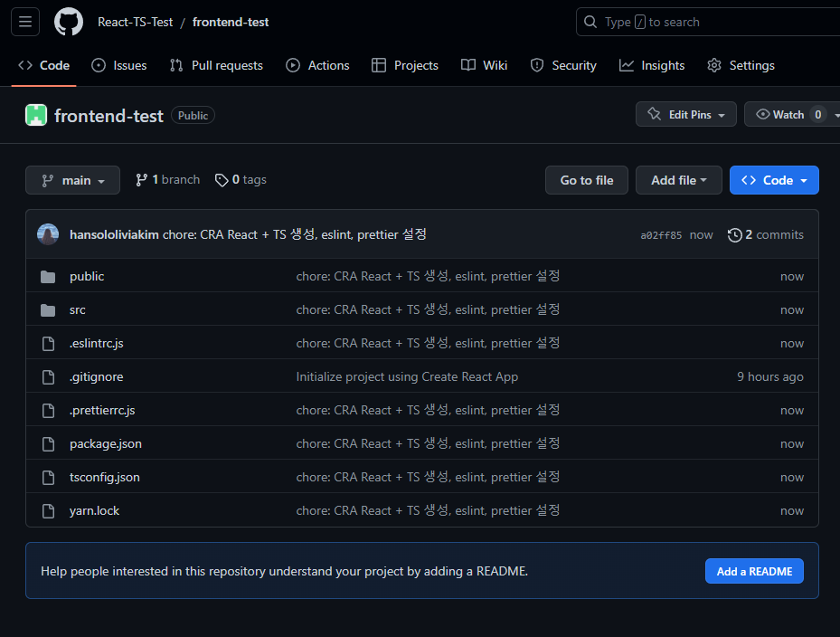Click the Projects table icon
The width and height of the screenshot is (840, 637).
[379, 65]
